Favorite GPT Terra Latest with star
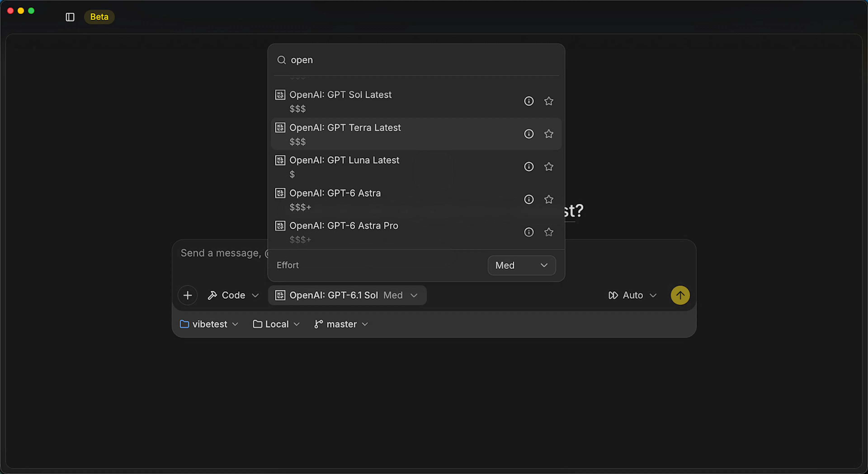Screen dimensions: 868x474 click(x=549, y=134)
